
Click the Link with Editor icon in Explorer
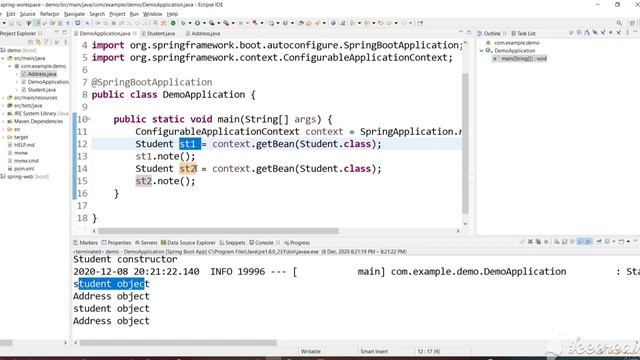(38, 42)
